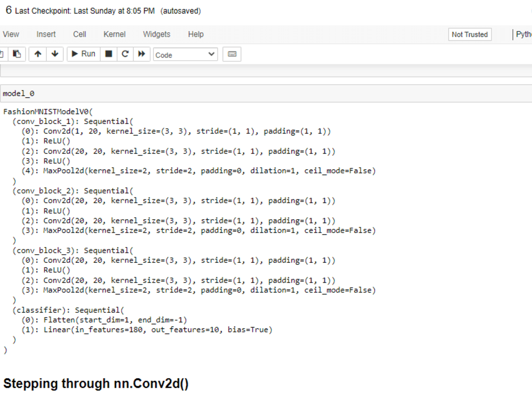
Task: Click the (3): MaxPool2d line in conv_block_2
Action: (x=198, y=231)
